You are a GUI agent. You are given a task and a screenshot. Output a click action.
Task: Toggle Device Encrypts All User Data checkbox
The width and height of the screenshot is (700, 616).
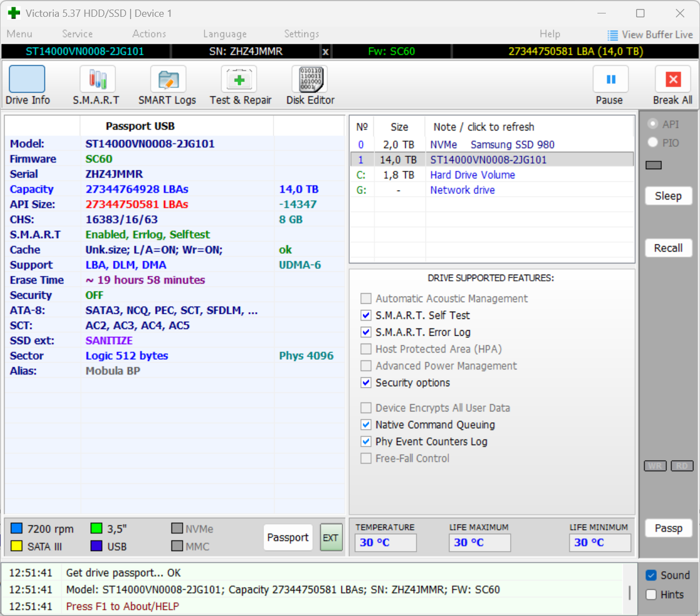coord(366,407)
